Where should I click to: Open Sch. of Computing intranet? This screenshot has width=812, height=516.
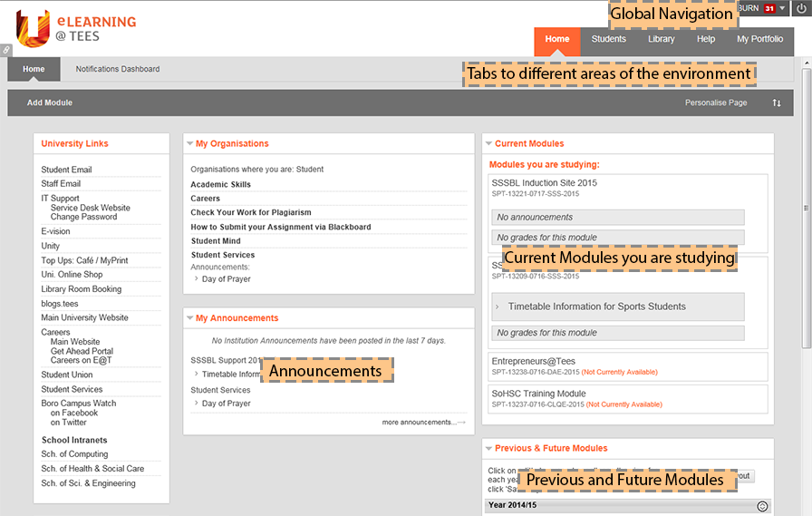pos(74,453)
